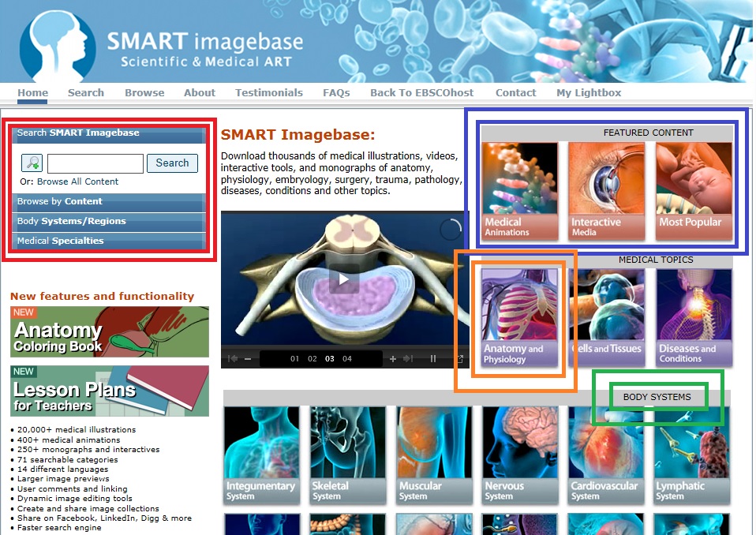Click the FEATURED CONTENT heading
Viewport: 756px width, 535px height.
pos(649,133)
